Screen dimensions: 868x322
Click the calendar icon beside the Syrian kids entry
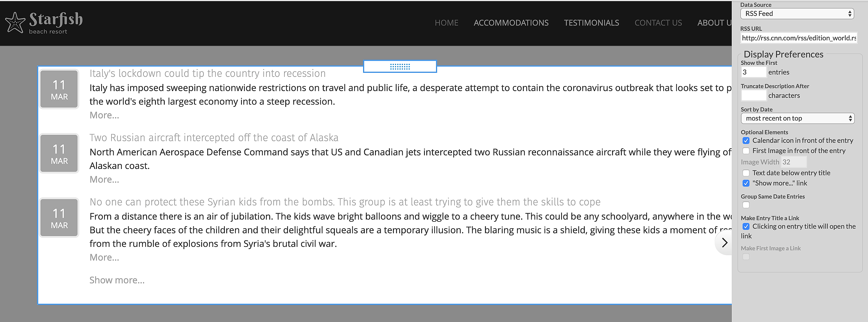(x=59, y=218)
